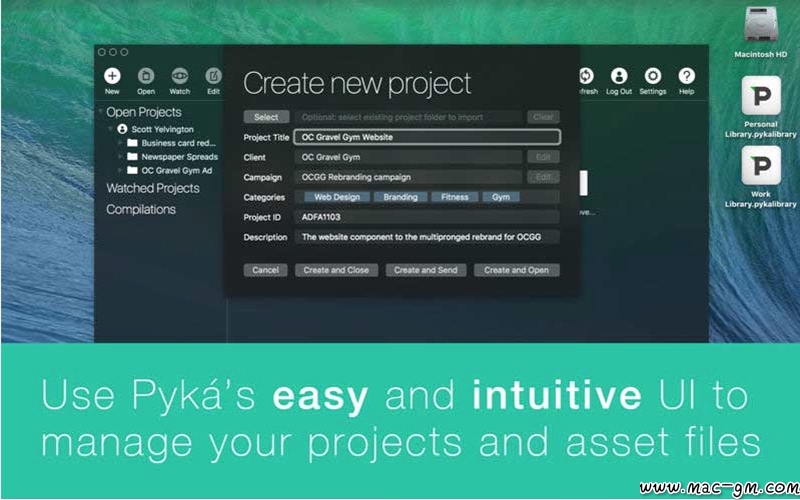Select Watched Projects in the sidebar

click(153, 188)
